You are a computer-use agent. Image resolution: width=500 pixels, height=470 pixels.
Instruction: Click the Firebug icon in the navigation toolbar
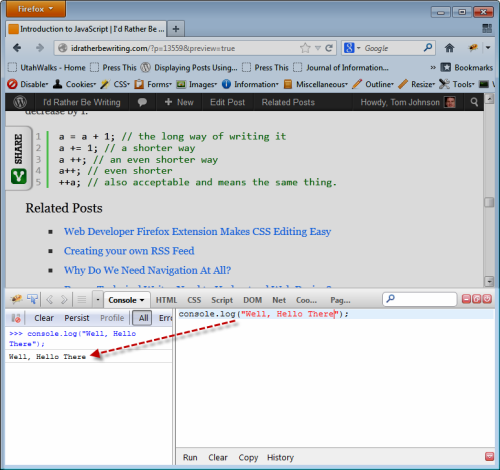473,48
